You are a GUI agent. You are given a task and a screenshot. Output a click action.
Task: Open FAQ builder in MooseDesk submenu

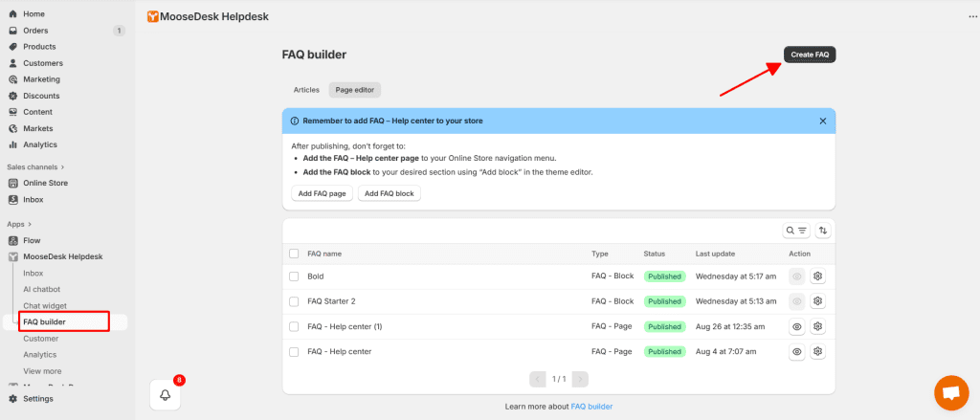point(44,321)
